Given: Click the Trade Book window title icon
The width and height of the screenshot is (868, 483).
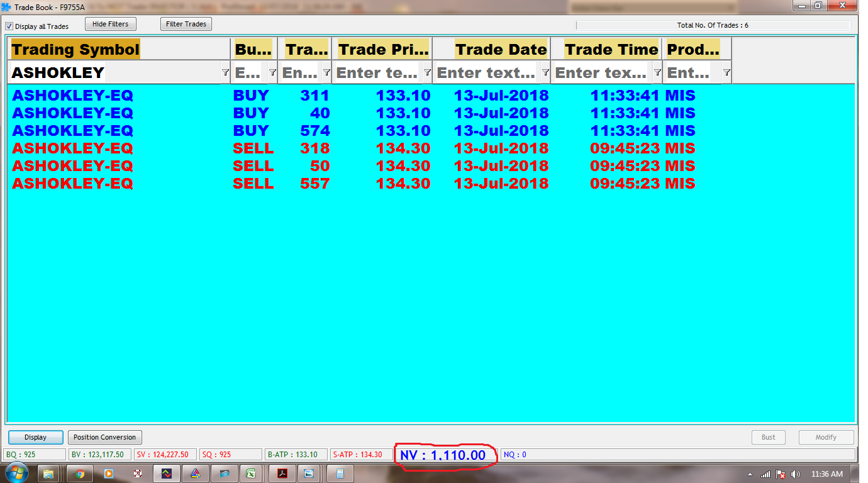Looking at the screenshot, I should coord(7,8).
